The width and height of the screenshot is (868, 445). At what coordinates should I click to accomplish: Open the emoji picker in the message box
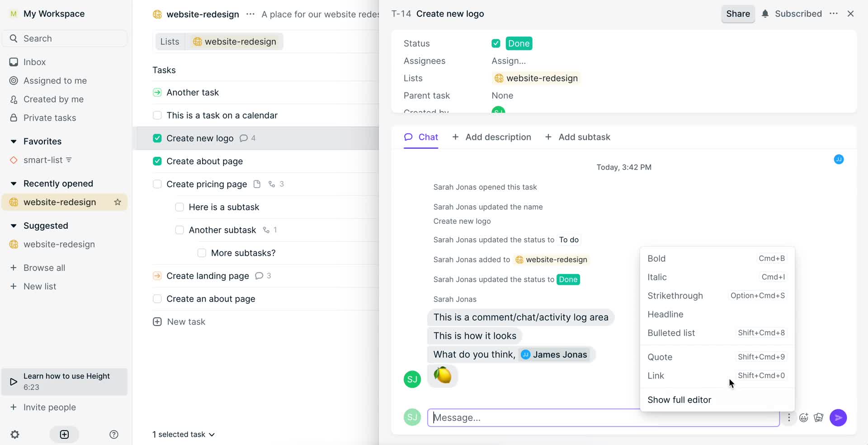[x=803, y=417]
